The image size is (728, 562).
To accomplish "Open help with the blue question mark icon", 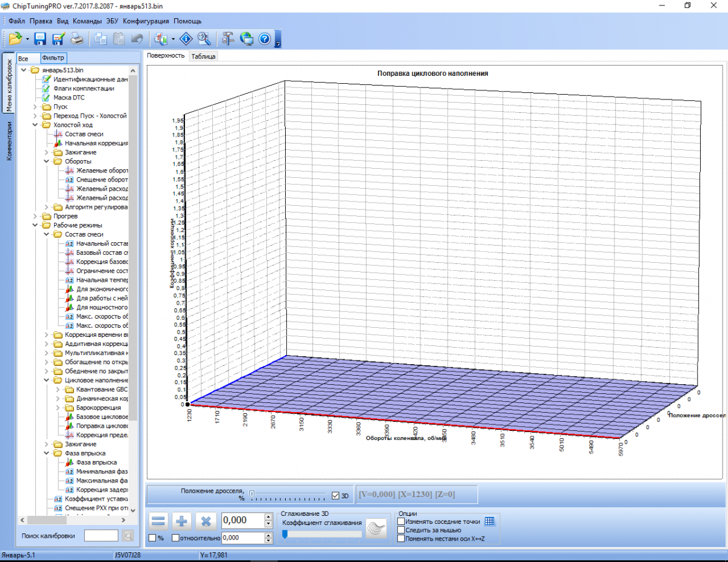I will tap(265, 39).
